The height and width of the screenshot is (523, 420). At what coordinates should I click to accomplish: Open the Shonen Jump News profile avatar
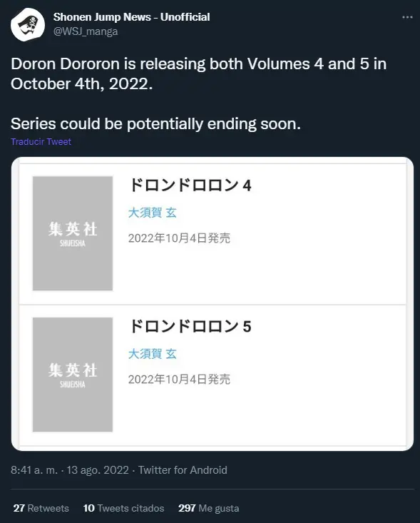pos(28,25)
